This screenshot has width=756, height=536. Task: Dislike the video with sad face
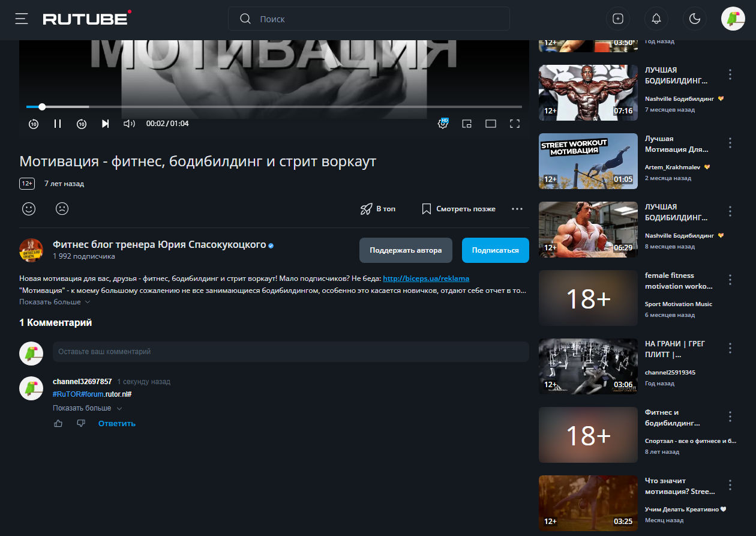point(62,209)
